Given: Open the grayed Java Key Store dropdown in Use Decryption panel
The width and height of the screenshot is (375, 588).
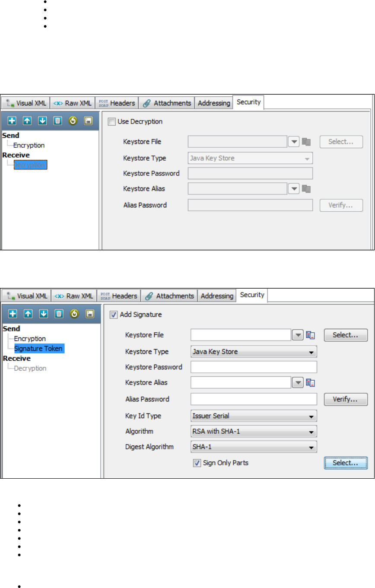Looking at the screenshot, I should coord(250,158).
